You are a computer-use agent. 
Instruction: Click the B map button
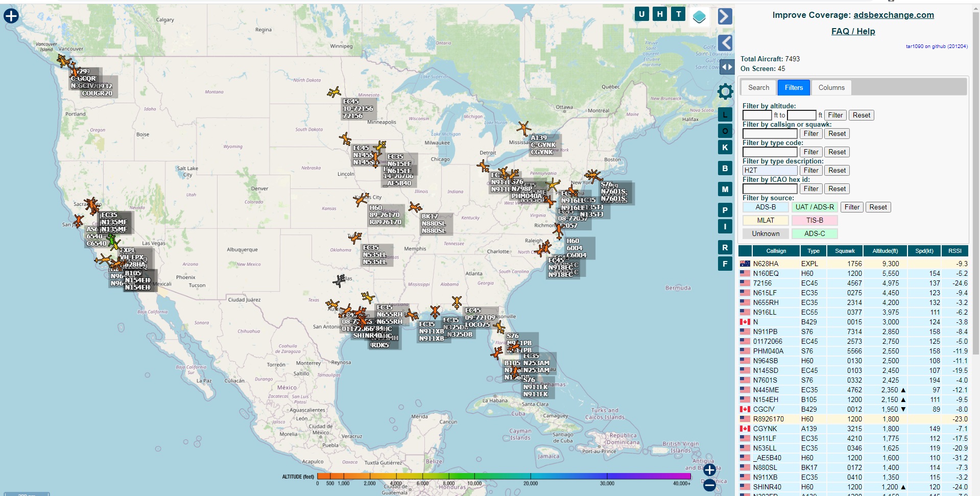tap(725, 169)
